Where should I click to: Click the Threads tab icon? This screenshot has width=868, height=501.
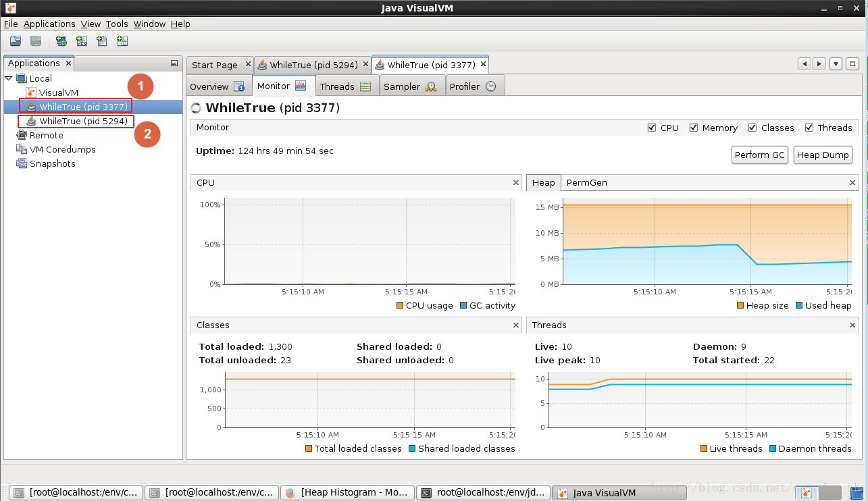[x=365, y=86]
